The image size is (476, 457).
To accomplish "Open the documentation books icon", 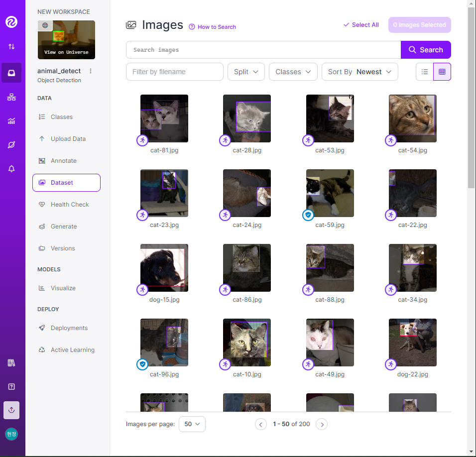I will pos(11,363).
